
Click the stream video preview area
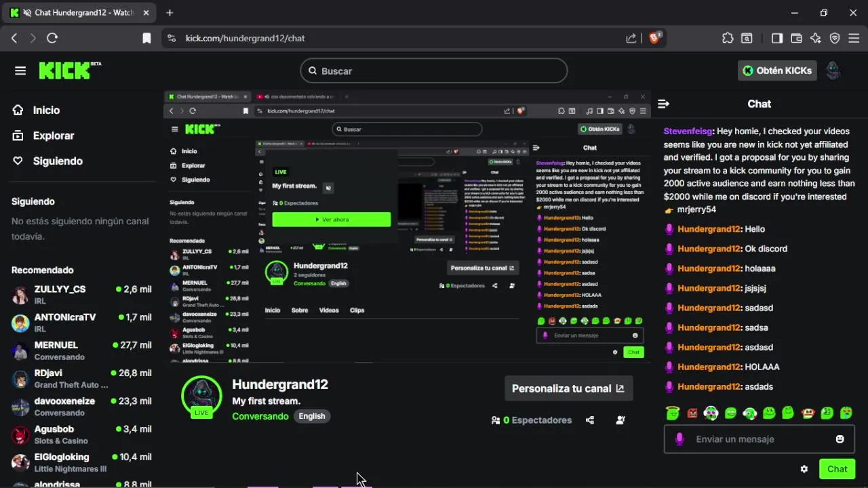click(407, 226)
